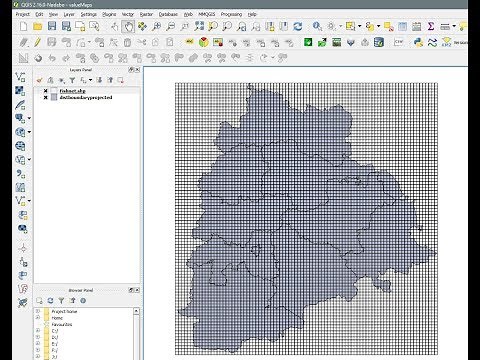Click the comma Add Delimited Text Layer icon
The height and width of the screenshot is (360, 480).
pyautogui.click(x=20, y=173)
